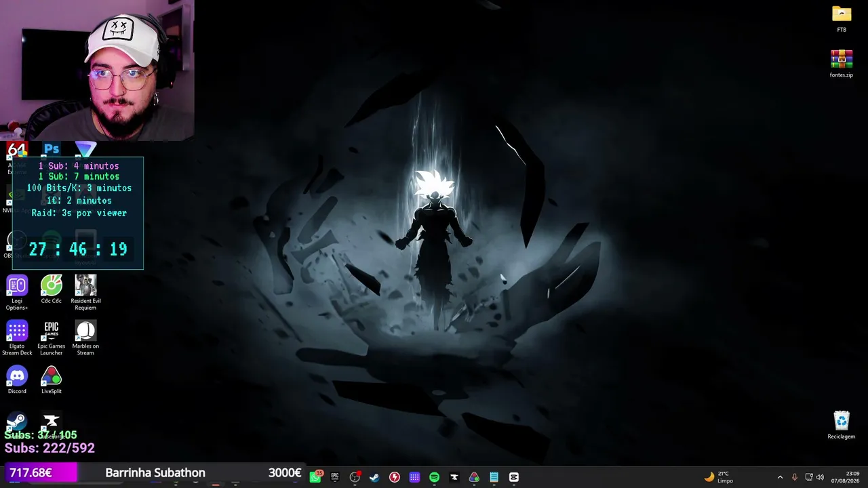Open the FTB folder on the desktop
Image resolution: width=868 pixels, height=488 pixels.
point(841,19)
